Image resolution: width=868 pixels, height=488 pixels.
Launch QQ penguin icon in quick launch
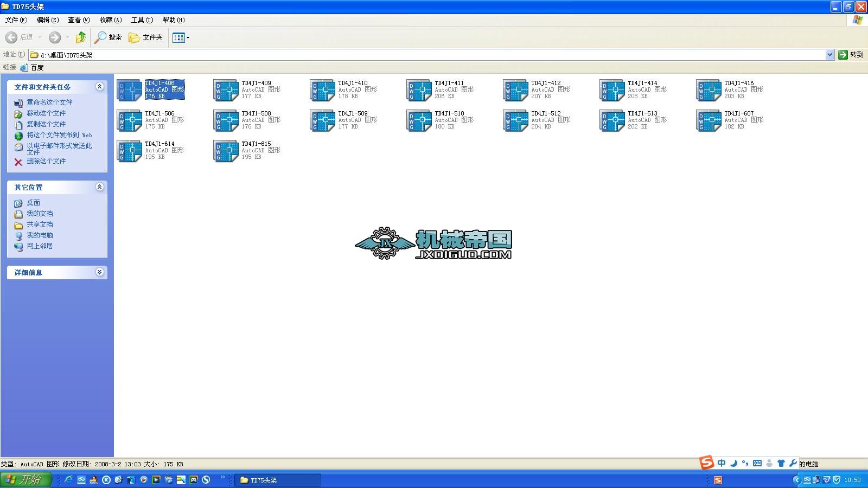click(x=94, y=480)
